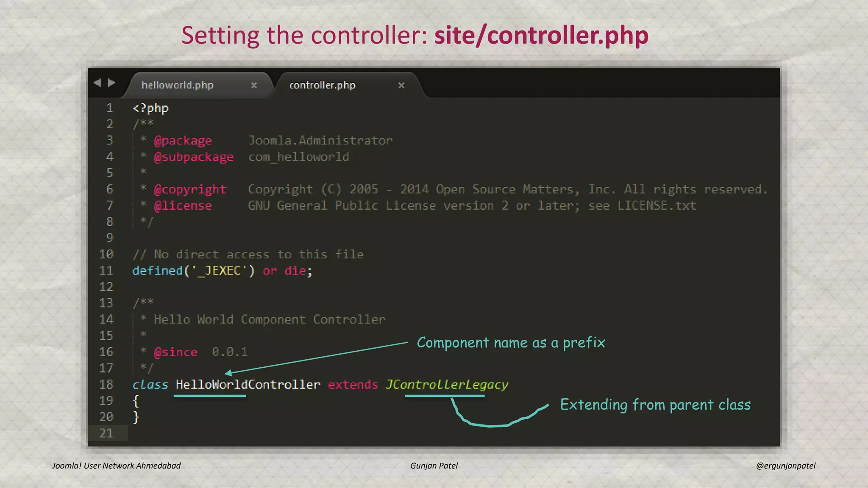Click the '@package' doc tag
The image size is (868, 488).
coord(183,141)
